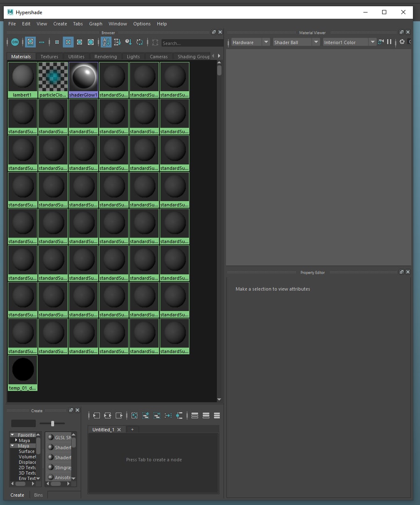Screen dimensions: 420x505
Task: Select the temp_01 black material swatch
Action: (x=22, y=373)
